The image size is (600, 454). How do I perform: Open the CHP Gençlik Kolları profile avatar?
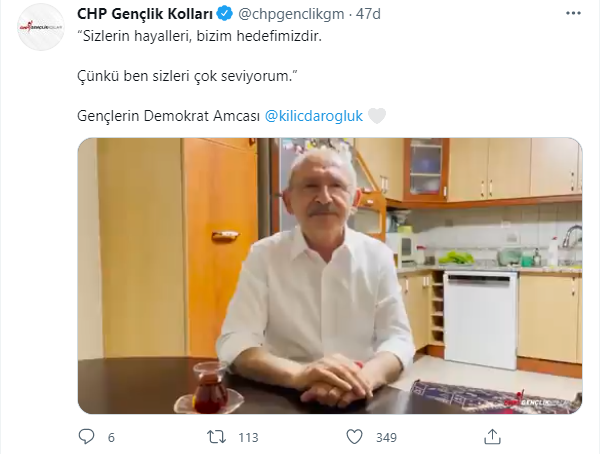(x=41, y=28)
